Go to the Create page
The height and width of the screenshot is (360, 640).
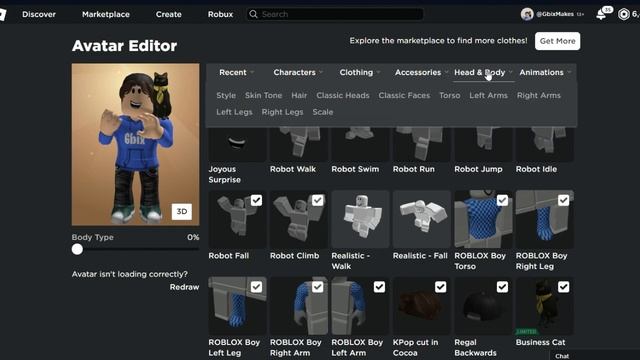click(169, 14)
